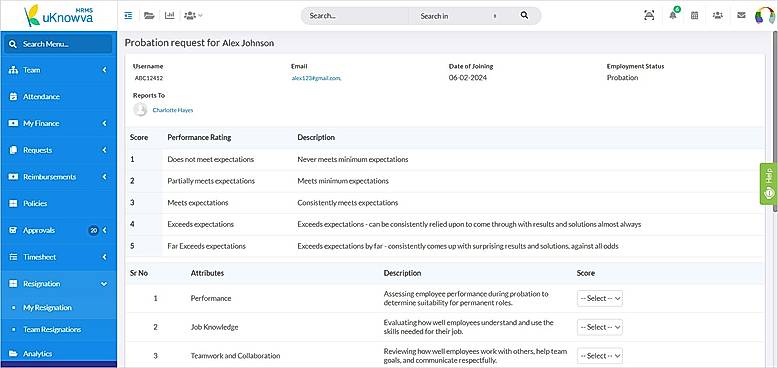
Task: Click the Analytics icon in sidebar
Action: click(x=13, y=354)
